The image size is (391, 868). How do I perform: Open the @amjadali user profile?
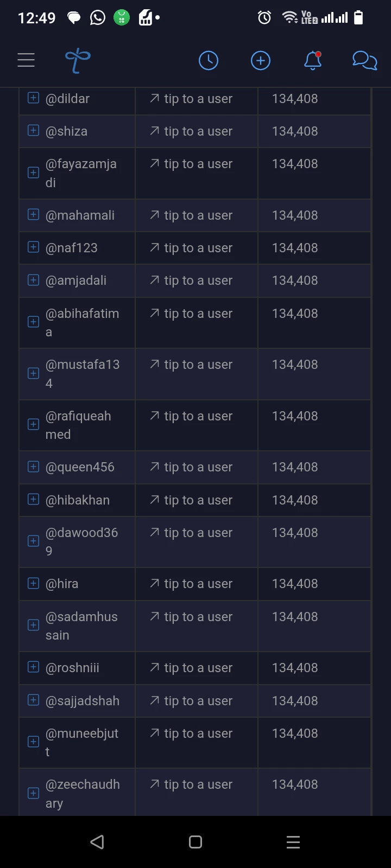[76, 280]
